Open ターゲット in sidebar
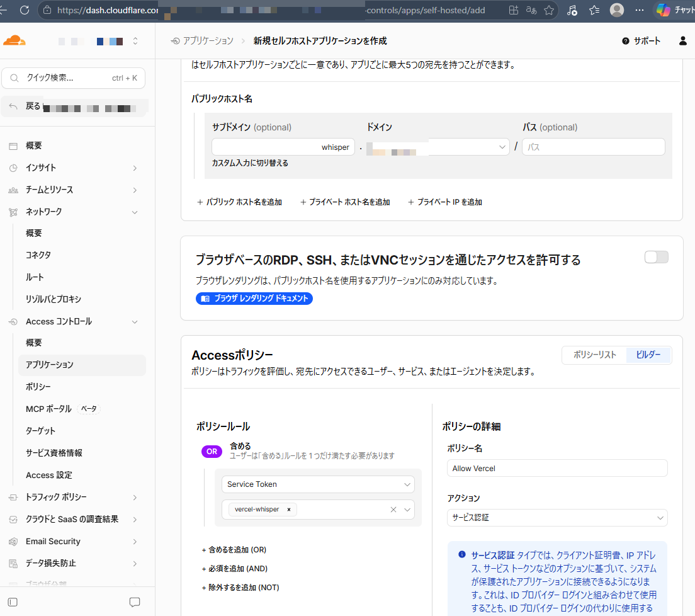The height and width of the screenshot is (616, 695). pyautogui.click(x=40, y=431)
